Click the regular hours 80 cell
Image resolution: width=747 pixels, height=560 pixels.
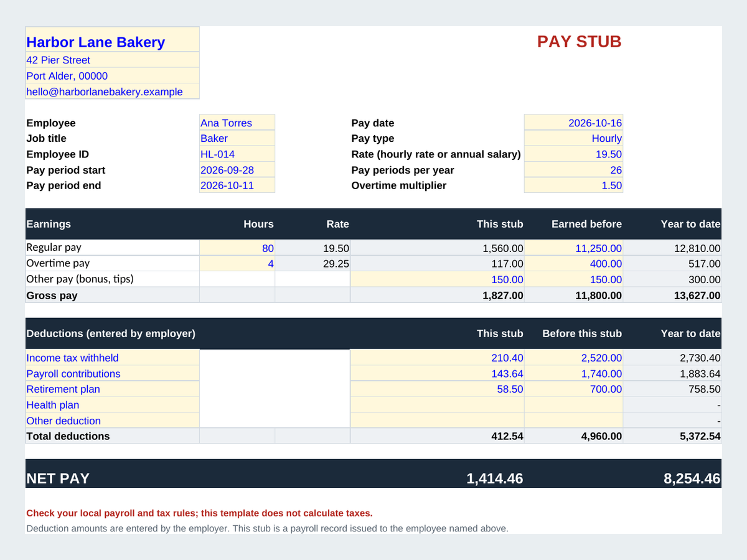(x=237, y=248)
